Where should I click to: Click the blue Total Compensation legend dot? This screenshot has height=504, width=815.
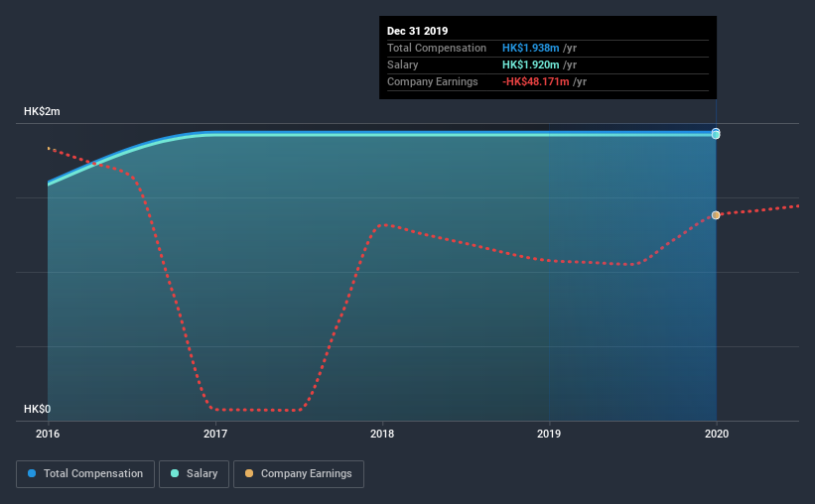point(32,473)
